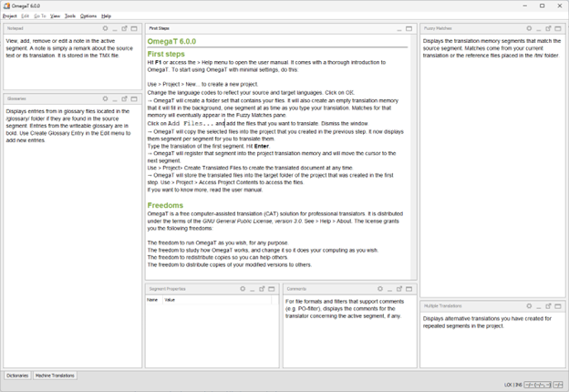Open Notepad pane settings gear
This screenshot has width=569, height=392.
(x=105, y=28)
